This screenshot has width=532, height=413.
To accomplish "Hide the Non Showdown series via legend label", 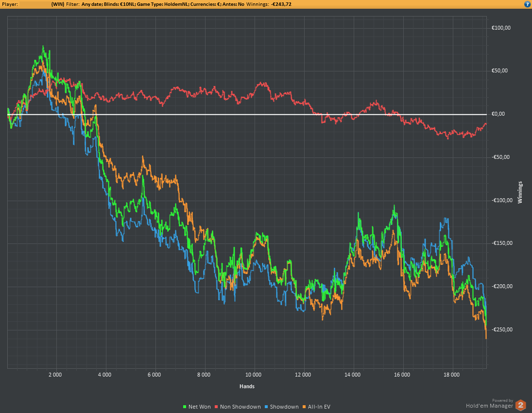I will pyautogui.click(x=240, y=407).
